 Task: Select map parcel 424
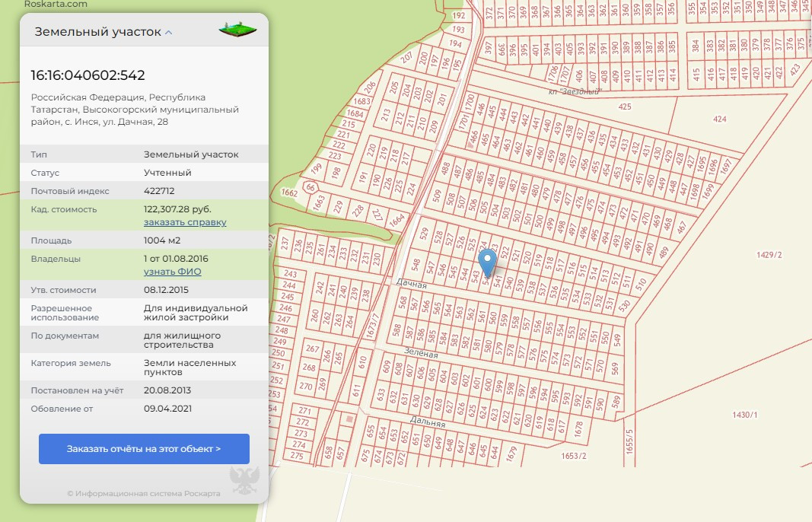coord(719,119)
